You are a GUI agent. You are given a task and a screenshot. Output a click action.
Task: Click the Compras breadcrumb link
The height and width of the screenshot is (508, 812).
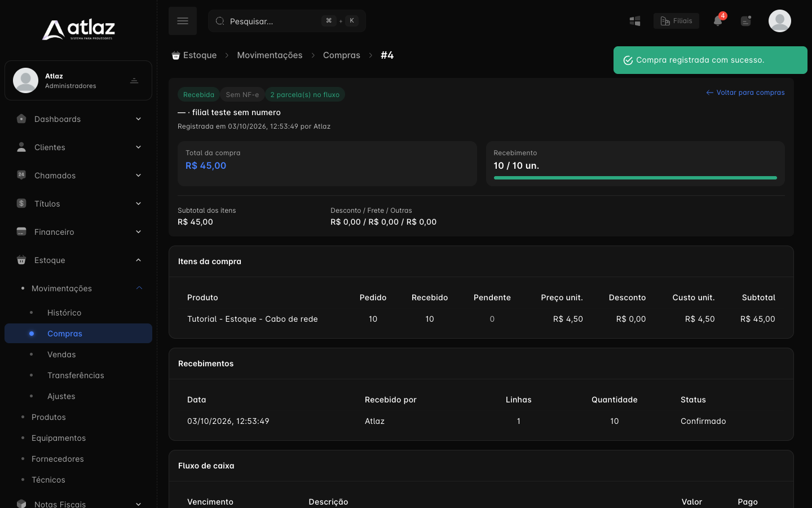(341, 55)
